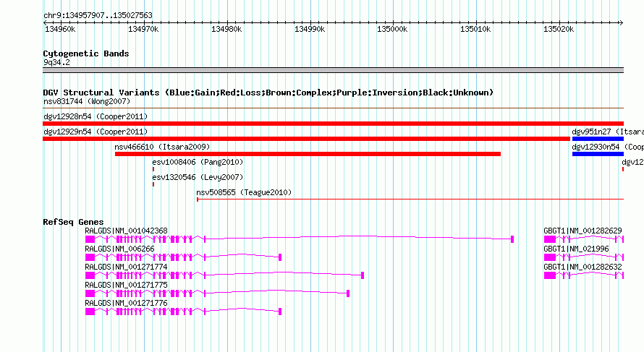Image resolution: width=644 pixels, height=352 pixels.
Task: Click the GBGT1 NM_001282629 transcript glyph
Action: (x=584, y=239)
